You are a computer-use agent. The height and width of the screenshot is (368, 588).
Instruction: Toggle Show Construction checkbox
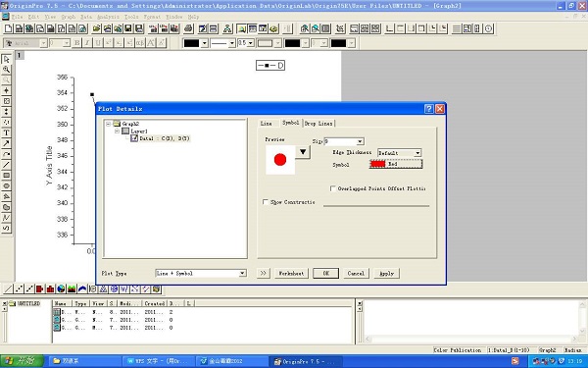click(x=266, y=202)
